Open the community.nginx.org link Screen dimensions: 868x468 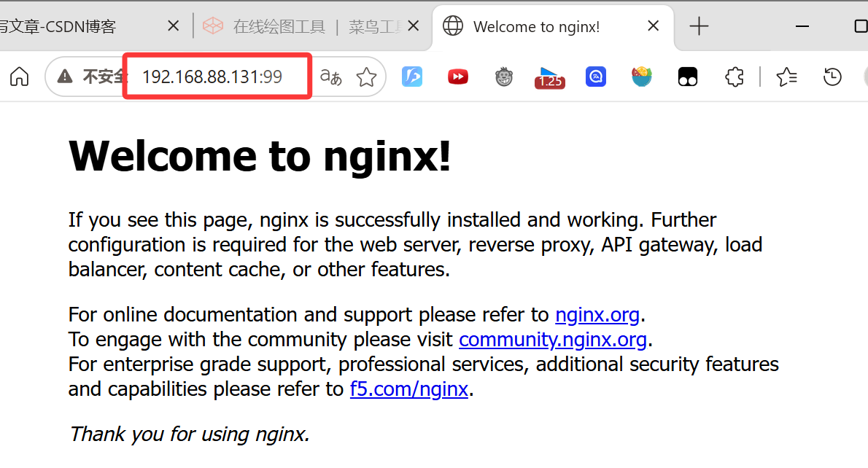coord(552,340)
